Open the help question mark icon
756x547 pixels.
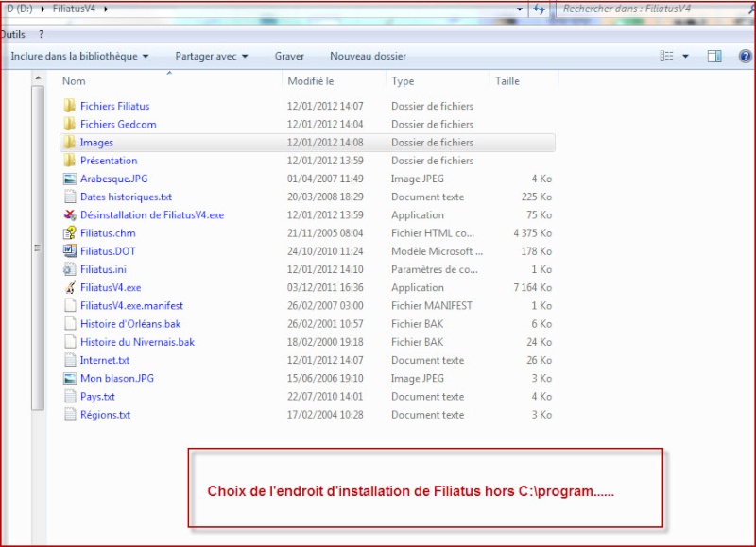(745, 57)
